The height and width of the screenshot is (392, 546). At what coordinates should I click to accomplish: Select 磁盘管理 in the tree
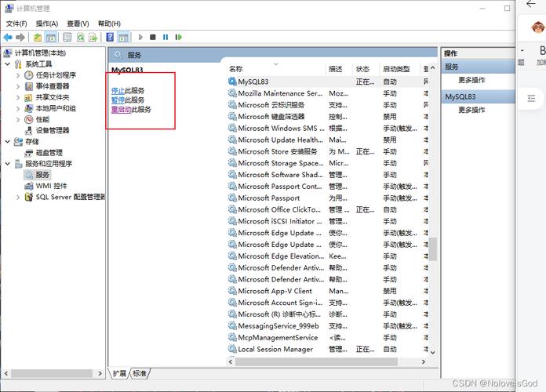(x=49, y=152)
